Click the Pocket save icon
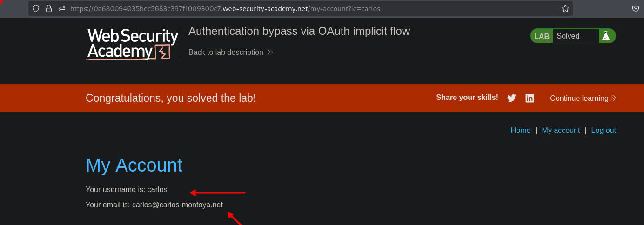The width and height of the screenshot is (644, 225). 636,8
